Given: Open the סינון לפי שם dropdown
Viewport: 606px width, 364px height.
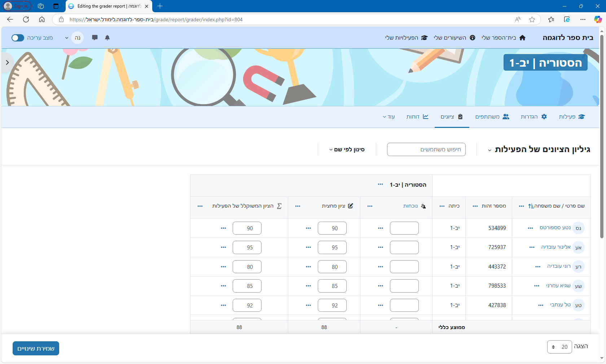Looking at the screenshot, I should [347, 149].
